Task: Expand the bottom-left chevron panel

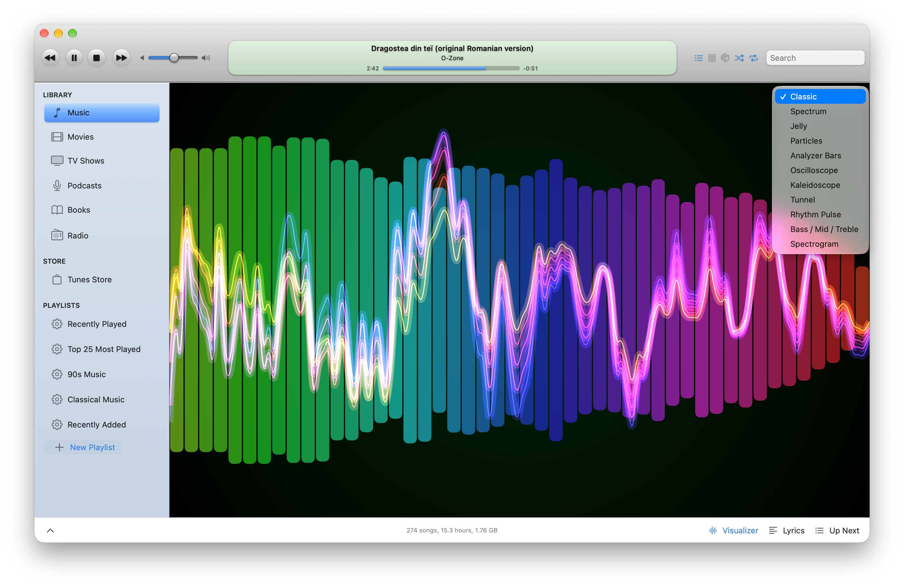Action: pos(50,530)
